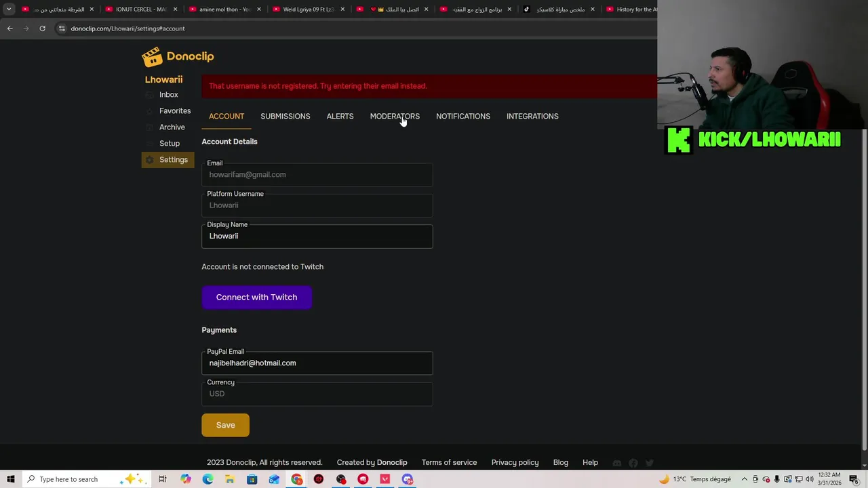
Task: Open Privacy policy footer link
Action: (x=515, y=463)
